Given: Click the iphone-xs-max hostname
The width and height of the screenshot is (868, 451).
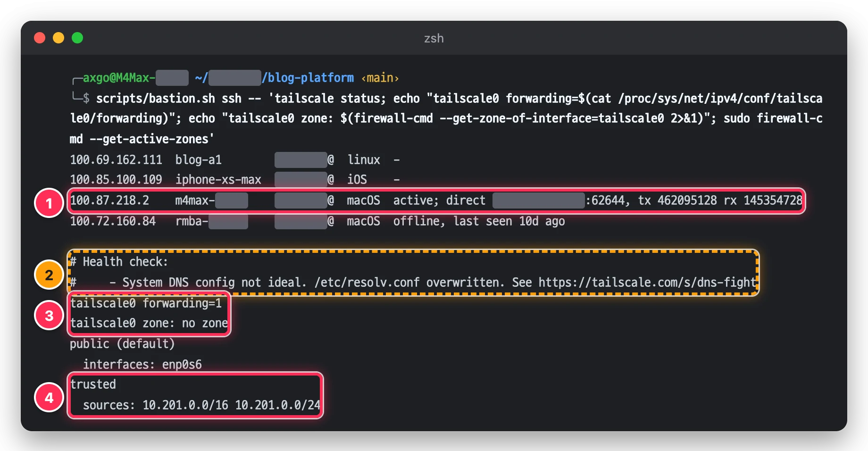Looking at the screenshot, I should 218,180.
